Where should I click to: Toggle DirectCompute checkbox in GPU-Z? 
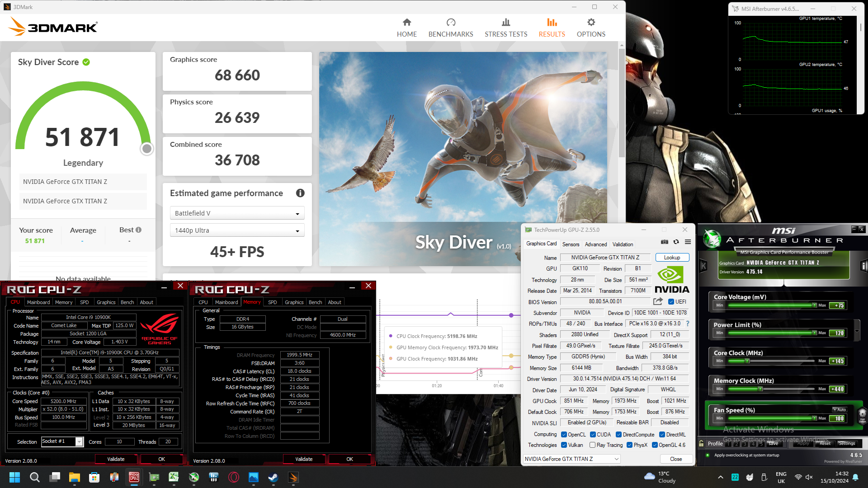coord(618,435)
